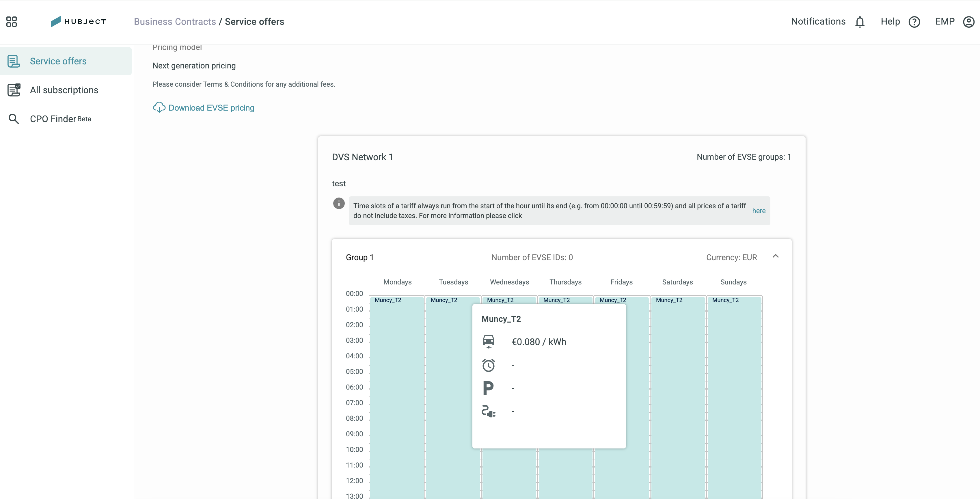The height and width of the screenshot is (499, 980).
Task: Click the Thursdays column header
Action: coord(565,282)
